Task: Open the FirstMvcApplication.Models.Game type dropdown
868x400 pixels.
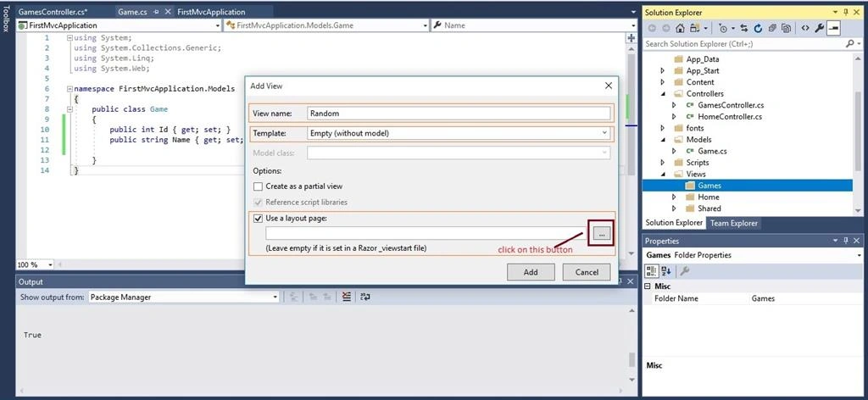Action: [x=426, y=25]
